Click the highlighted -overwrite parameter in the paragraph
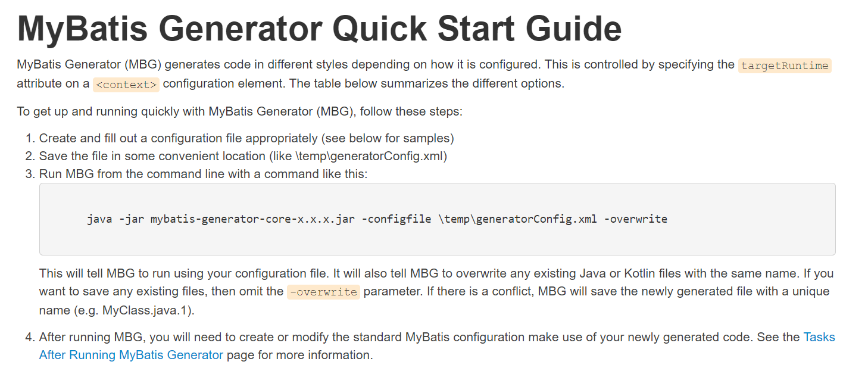 pyautogui.click(x=323, y=292)
